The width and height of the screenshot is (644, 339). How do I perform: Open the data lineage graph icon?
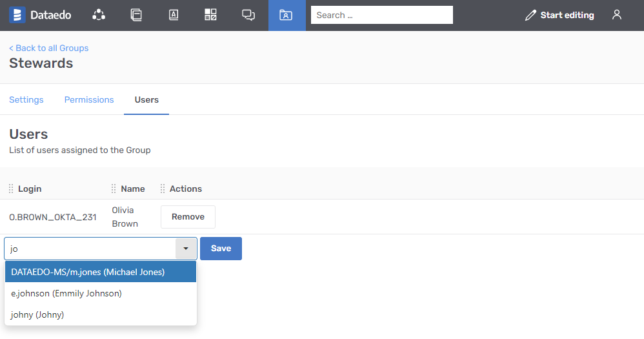pos(98,15)
